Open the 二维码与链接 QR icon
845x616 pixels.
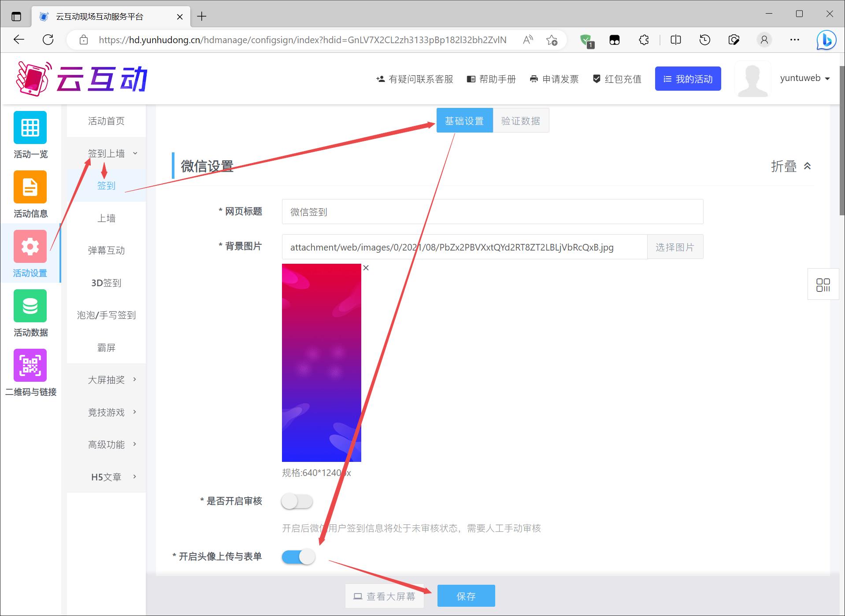pyautogui.click(x=30, y=365)
